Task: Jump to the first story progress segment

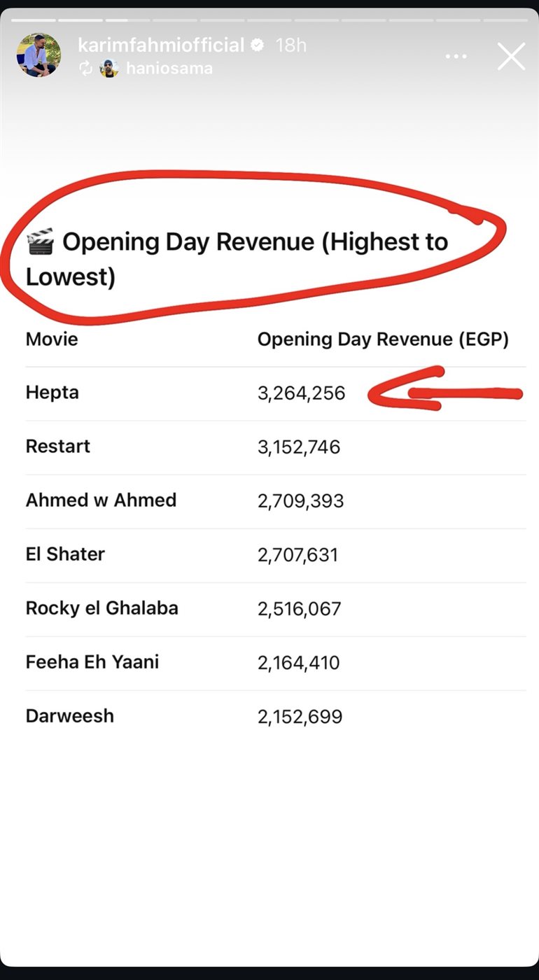Action: tap(34, 20)
